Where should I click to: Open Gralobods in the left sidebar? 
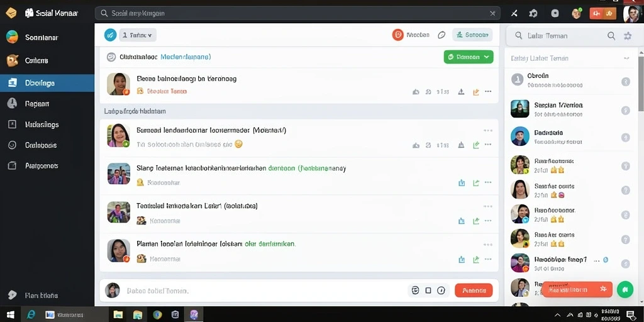coord(47,145)
